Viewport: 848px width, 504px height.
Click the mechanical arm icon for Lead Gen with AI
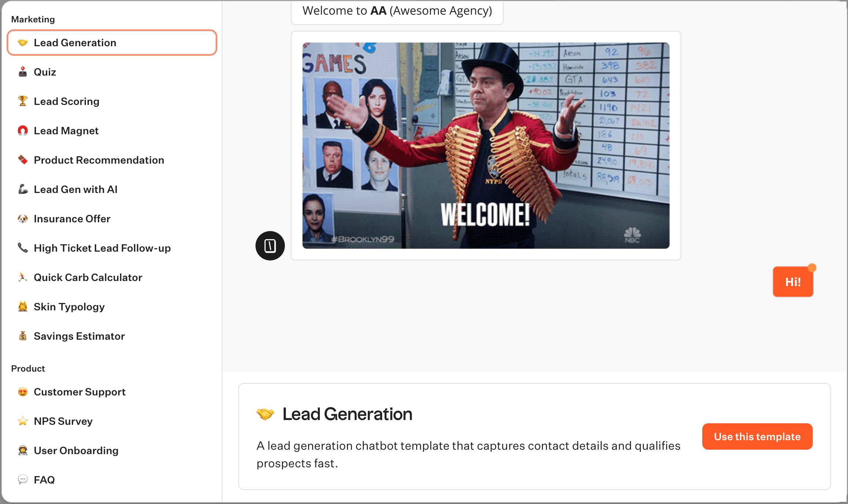(23, 189)
